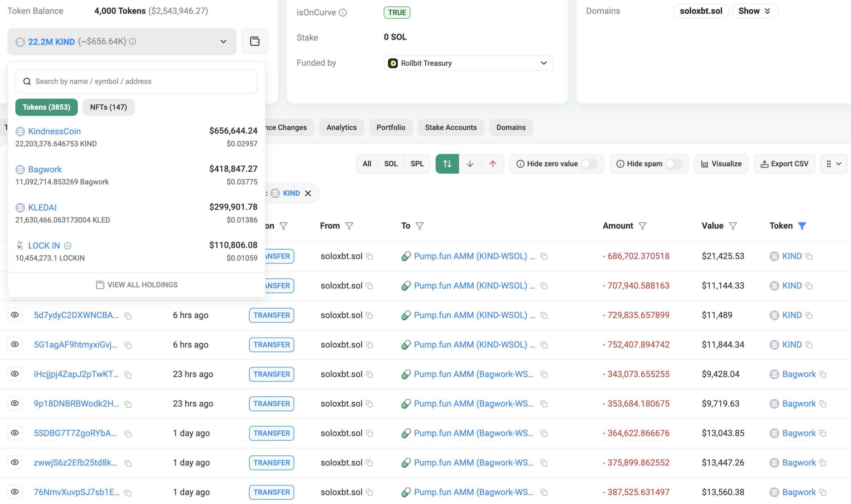Remove the KIND token filter chip
The width and height of the screenshot is (851, 504).
click(308, 193)
